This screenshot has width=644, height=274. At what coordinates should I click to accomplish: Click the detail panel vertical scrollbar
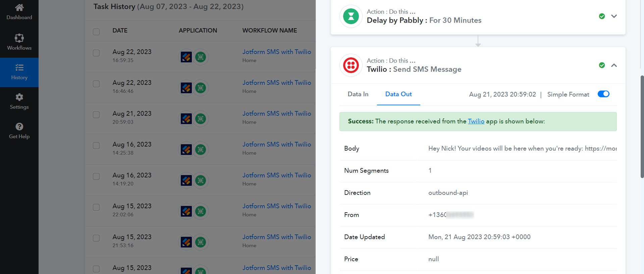tap(642, 127)
